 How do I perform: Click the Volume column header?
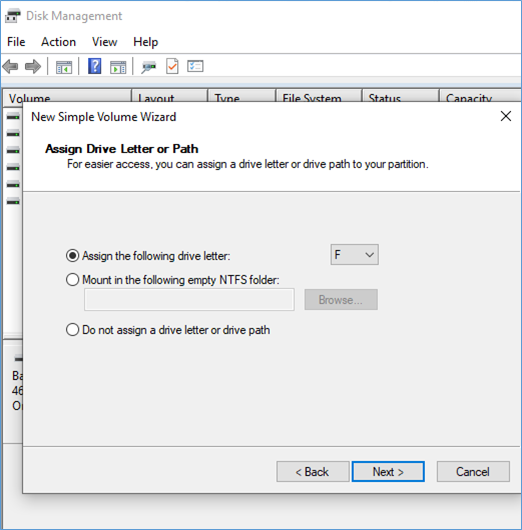pyautogui.click(x=67, y=96)
